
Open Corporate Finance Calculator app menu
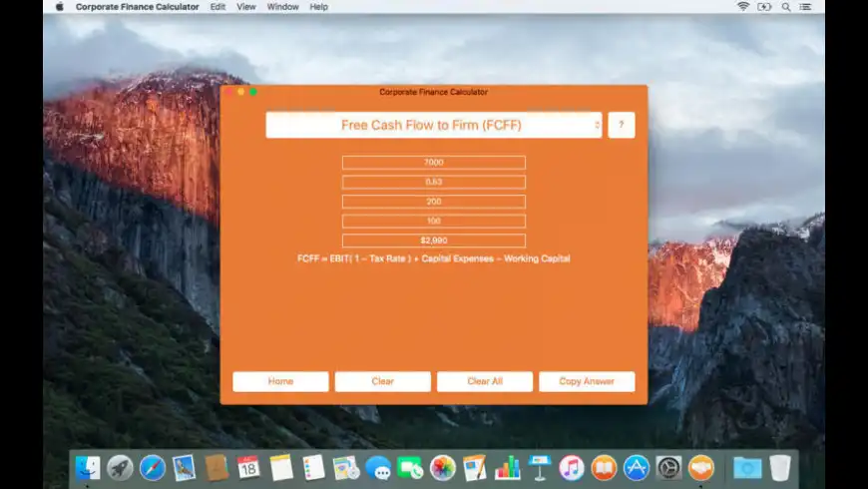coord(138,7)
